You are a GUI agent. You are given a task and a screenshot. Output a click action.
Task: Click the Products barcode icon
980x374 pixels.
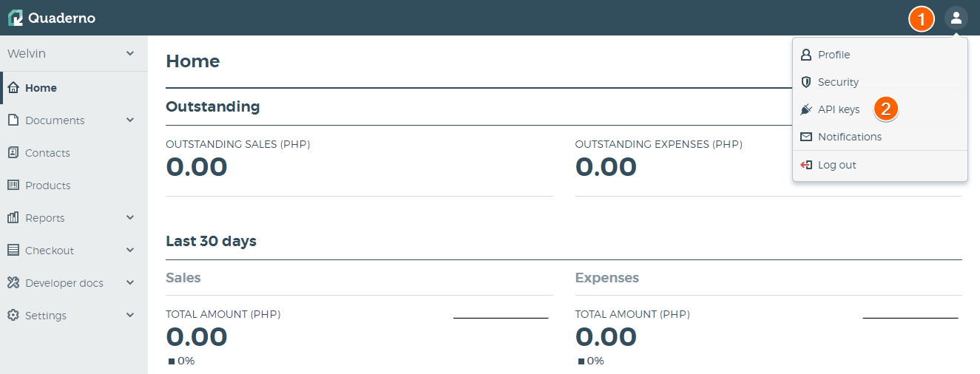(13, 186)
